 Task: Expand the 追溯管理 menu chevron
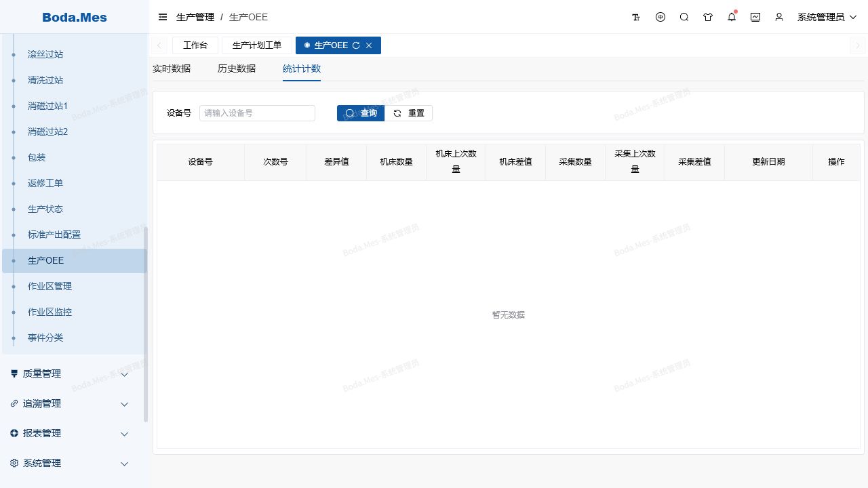pos(124,404)
